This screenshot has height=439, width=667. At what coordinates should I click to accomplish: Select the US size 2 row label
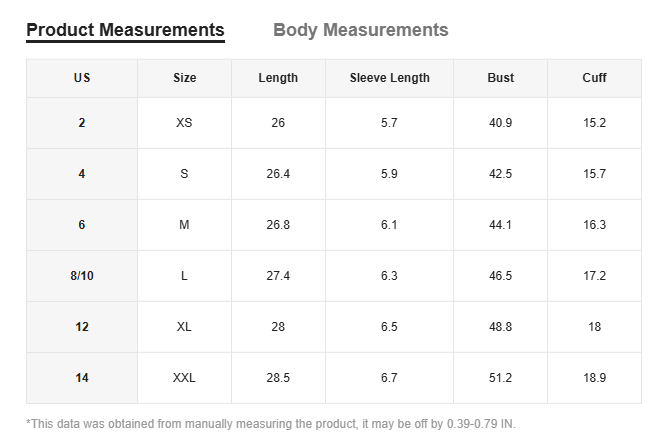(x=82, y=123)
